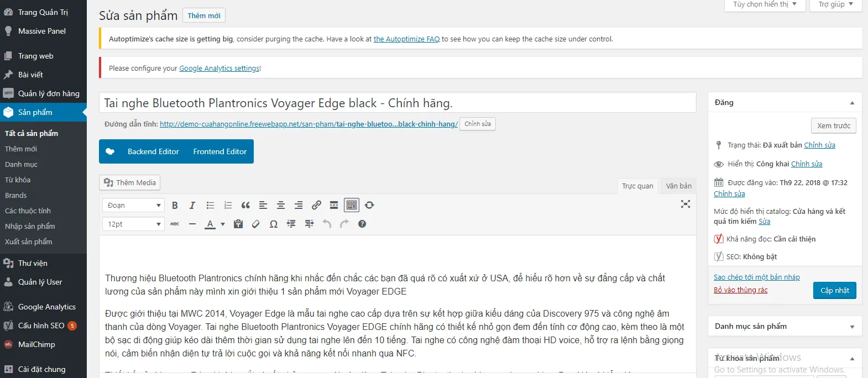
Task: Click the product title input field
Action: 398,103
